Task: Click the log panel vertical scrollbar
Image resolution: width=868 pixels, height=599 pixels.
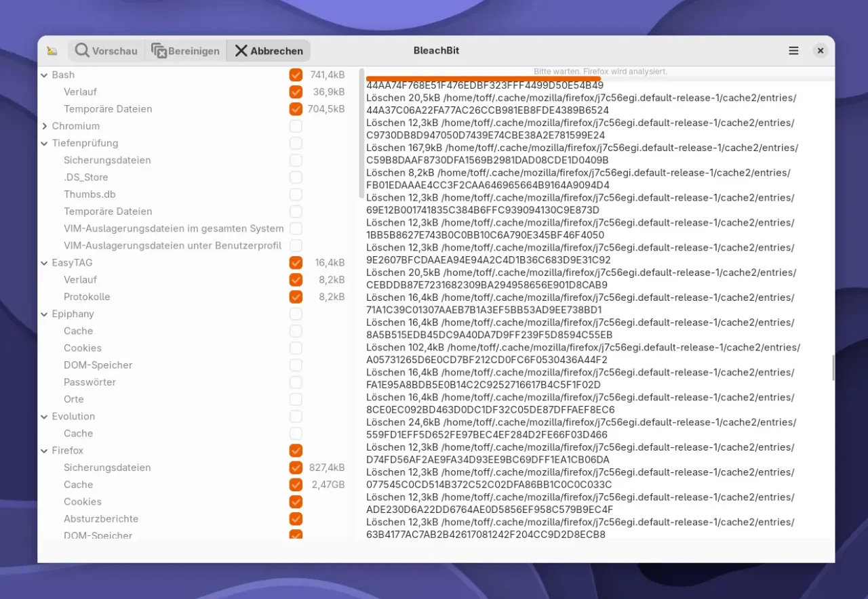Action: point(833,367)
